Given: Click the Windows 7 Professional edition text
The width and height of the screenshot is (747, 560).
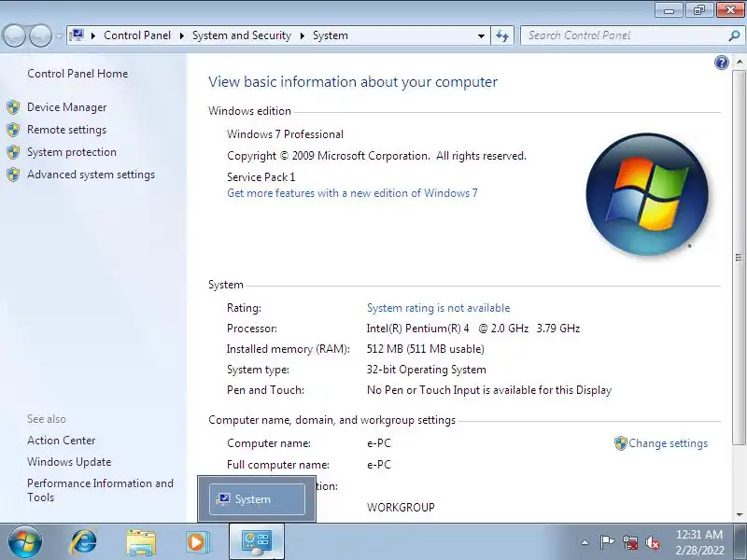Looking at the screenshot, I should pos(285,134).
